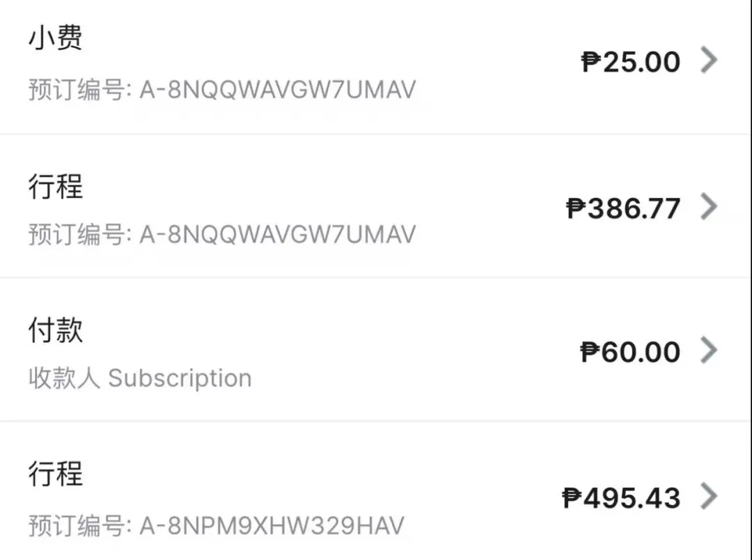
Task: Click booking code A-8NQQWAVGW7UMAV under 小费
Action: click(x=277, y=90)
